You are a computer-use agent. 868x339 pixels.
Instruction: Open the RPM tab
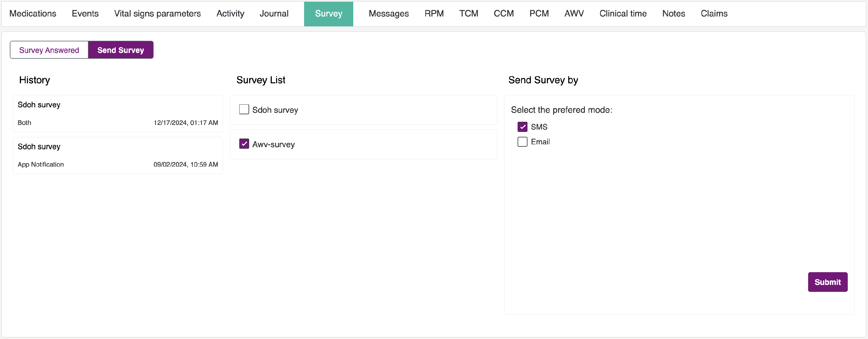[x=434, y=14]
